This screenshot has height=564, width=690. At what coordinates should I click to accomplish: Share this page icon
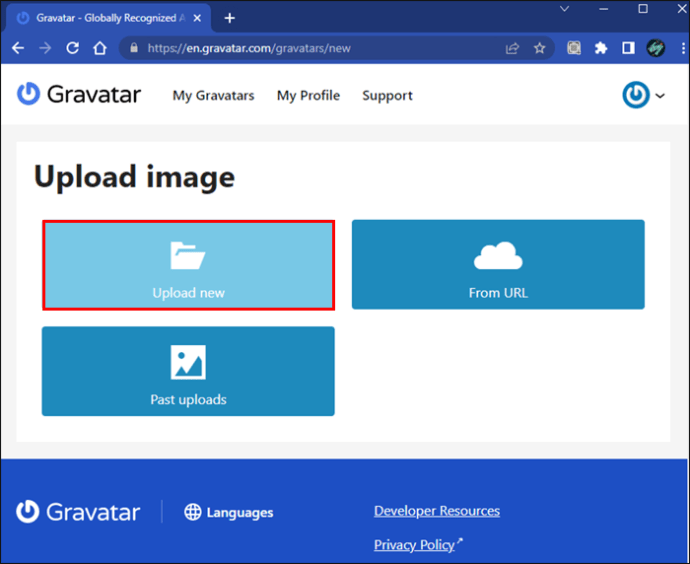pos(513,48)
